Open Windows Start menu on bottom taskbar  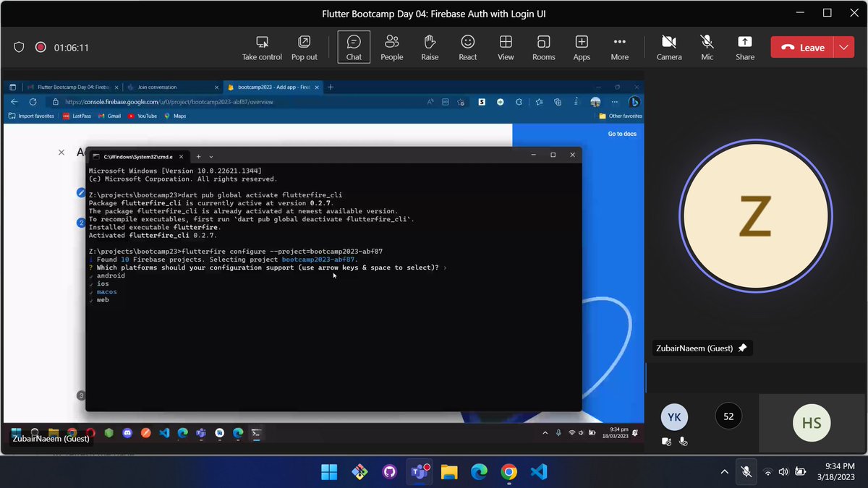(329, 472)
